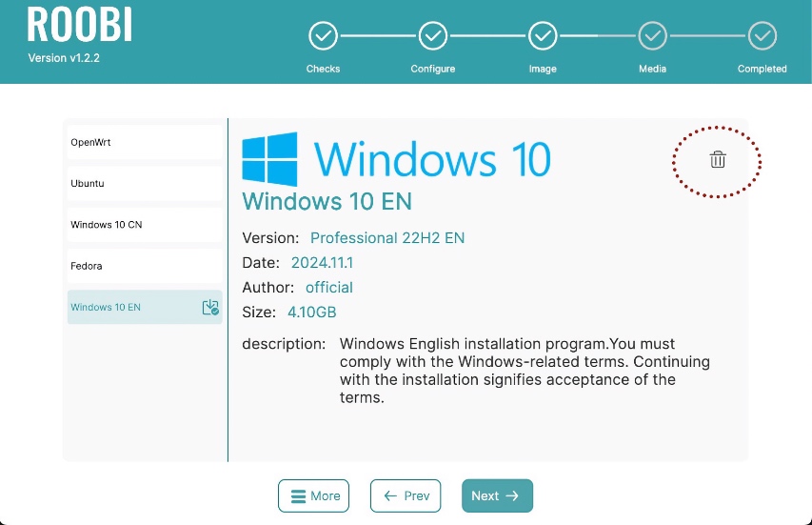Select Windows 10 EN image entry
Screen dimensions: 812x525
[x=145, y=307]
